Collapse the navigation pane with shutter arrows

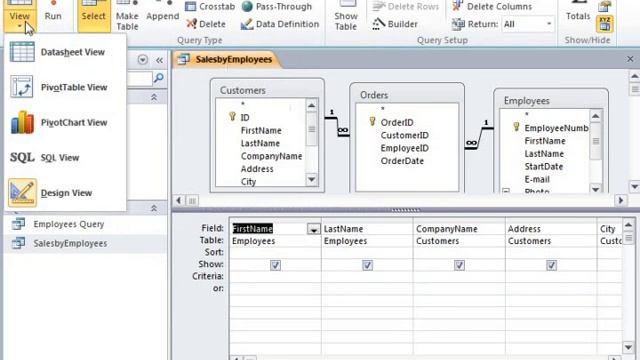pos(159,61)
